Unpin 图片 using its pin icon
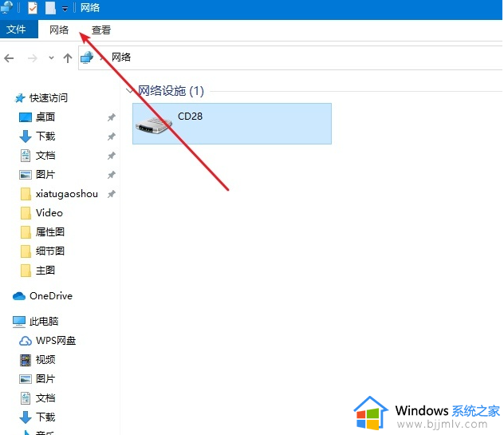 pyautogui.click(x=111, y=175)
